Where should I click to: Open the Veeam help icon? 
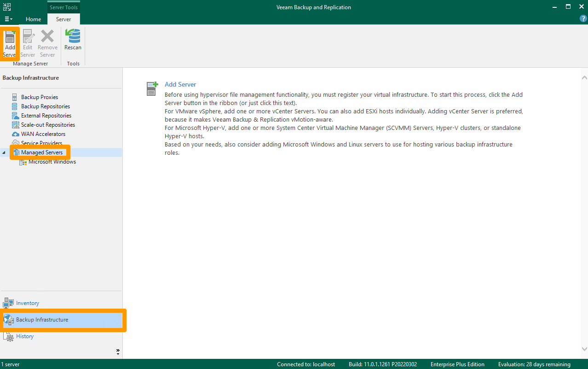[x=583, y=19]
